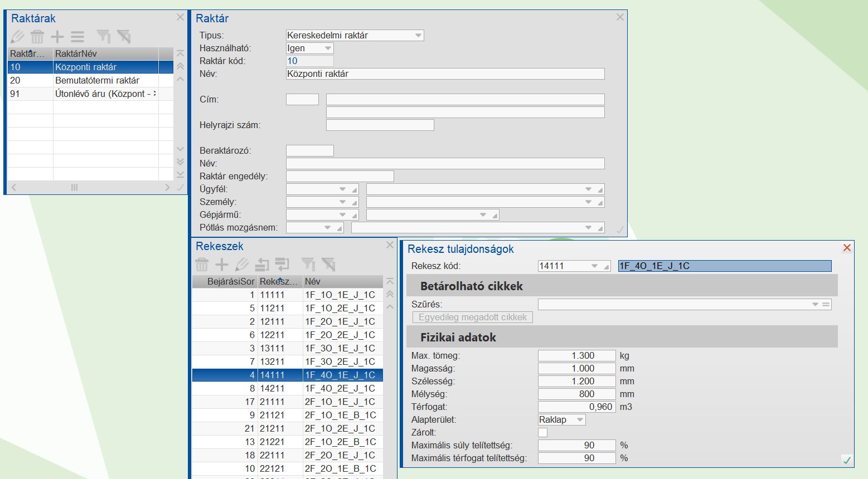Screen dimensions: 868x479
Task: Sort by the BejárásiSor column header
Action: [x=224, y=281]
